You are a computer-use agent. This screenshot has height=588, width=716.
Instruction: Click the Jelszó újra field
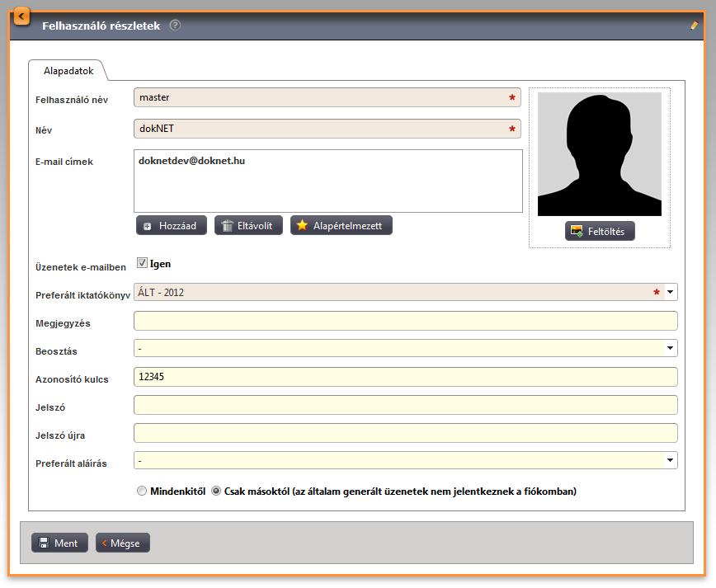pyautogui.click(x=406, y=433)
